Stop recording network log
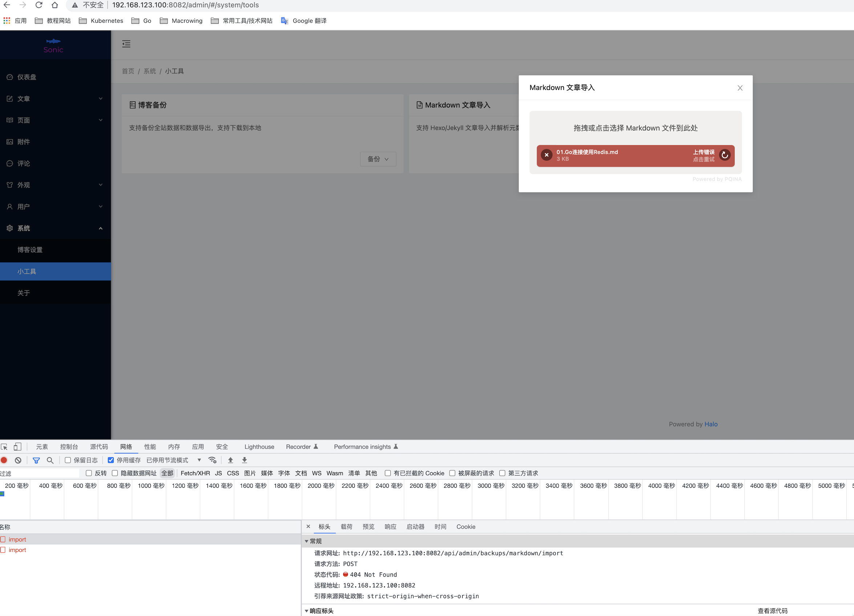The width and height of the screenshot is (854, 616). tap(4, 460)
